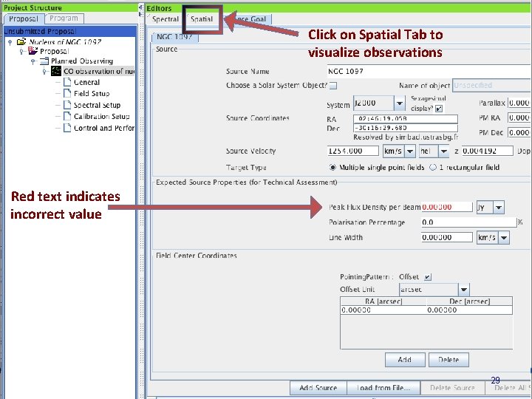Click the Delete pointing offset button
The width and height of the screenshot is (532, 399).
coord(449,360)
